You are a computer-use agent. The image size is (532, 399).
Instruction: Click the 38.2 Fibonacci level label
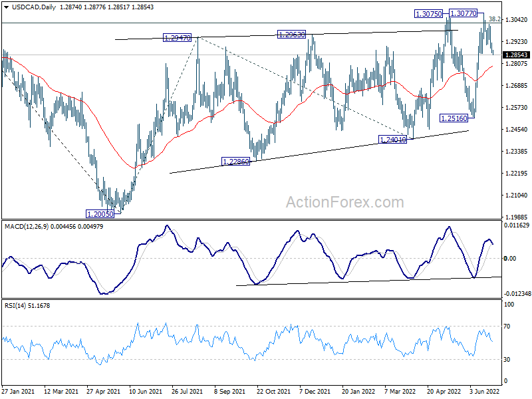click(x=495, y=19)
